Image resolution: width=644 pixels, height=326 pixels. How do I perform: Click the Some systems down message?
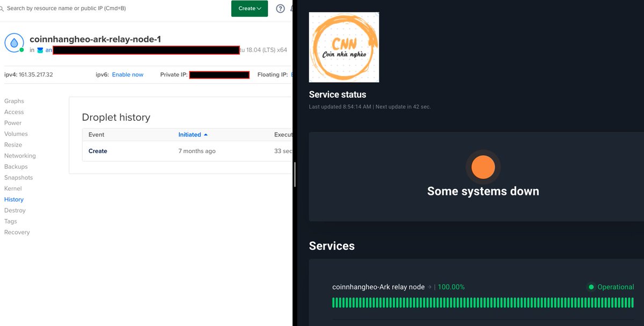(483, 191)
